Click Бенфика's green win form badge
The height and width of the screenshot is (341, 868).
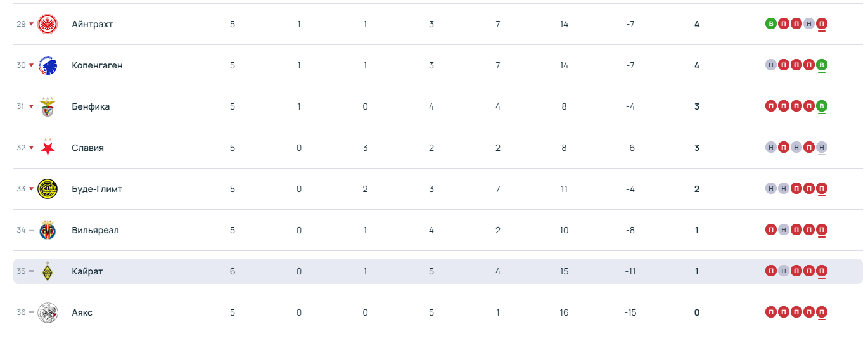point(822,106)
